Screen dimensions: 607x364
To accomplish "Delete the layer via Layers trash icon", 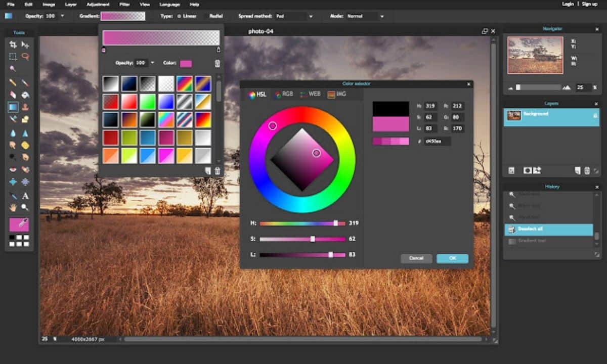I will [587, 171].
